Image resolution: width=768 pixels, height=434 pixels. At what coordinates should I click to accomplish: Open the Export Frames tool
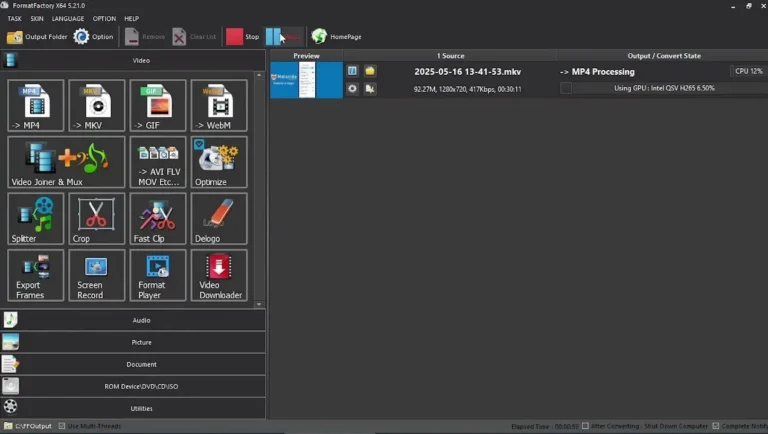pos(36,275)
